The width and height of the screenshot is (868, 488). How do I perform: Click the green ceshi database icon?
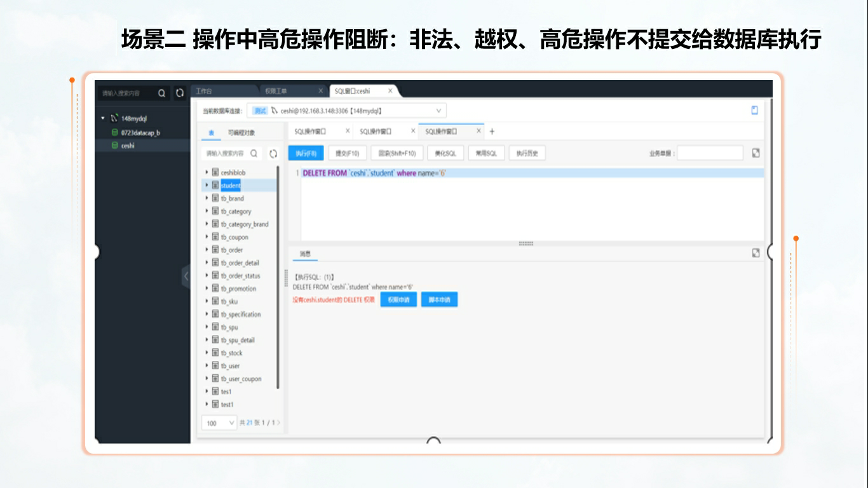(115, 146)
